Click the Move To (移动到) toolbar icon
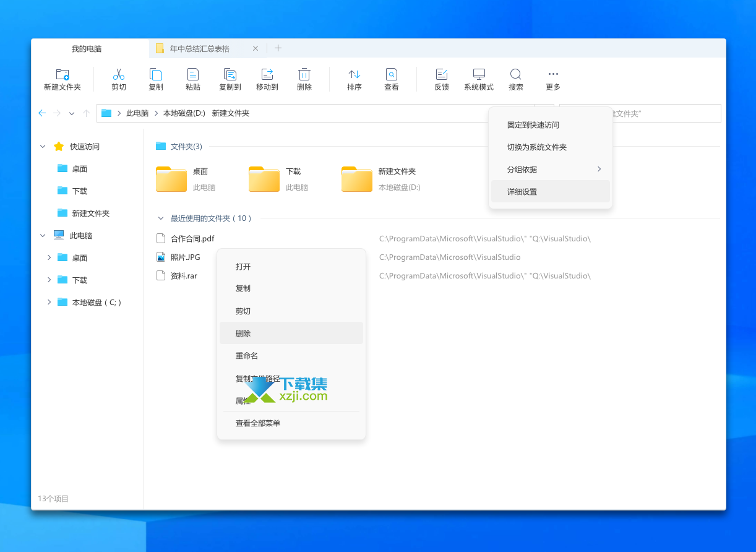Image resolution: width=756 pixels, height=552 pixels. [x=267, y=75]
